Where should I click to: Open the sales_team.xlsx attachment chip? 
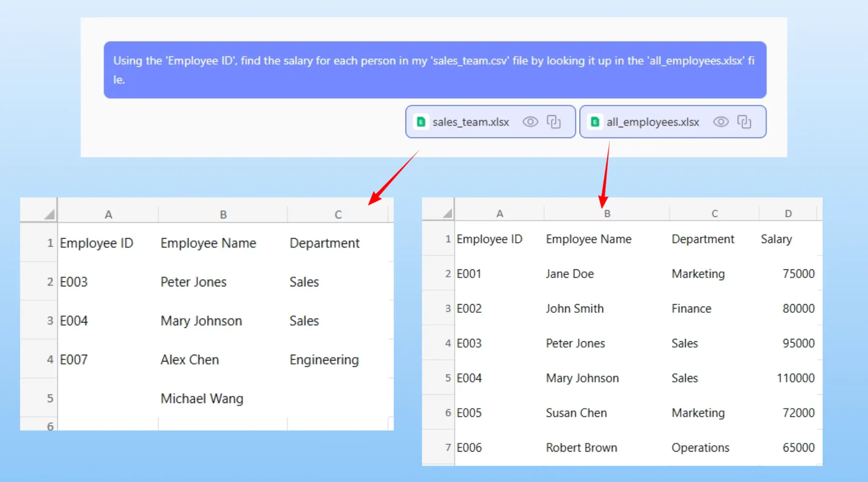[470, 122]
